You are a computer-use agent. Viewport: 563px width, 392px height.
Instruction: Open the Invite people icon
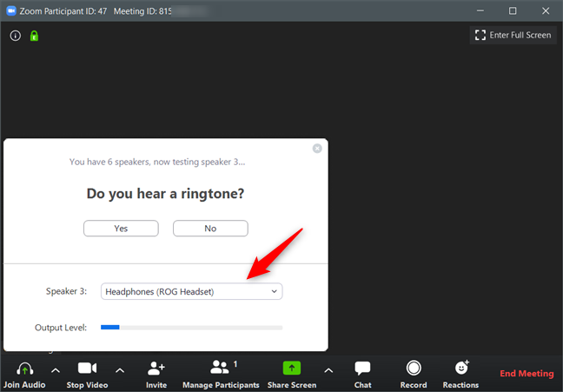[156, 369]
